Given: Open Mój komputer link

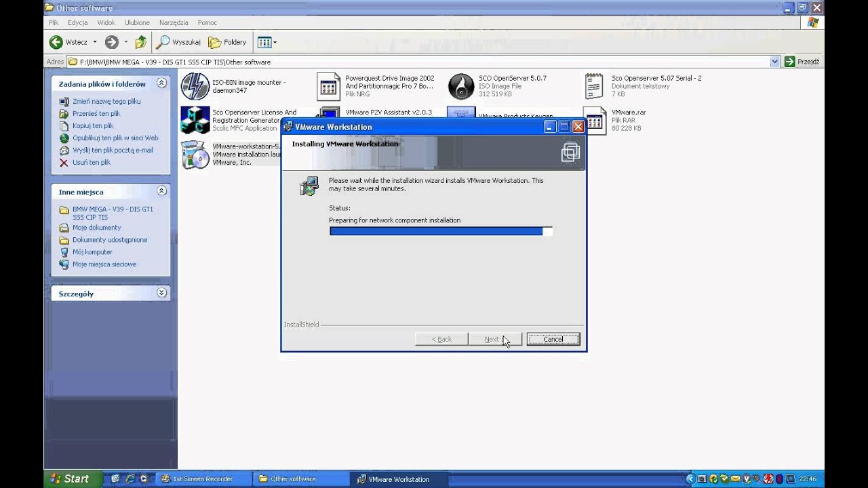Looking at the screenshot, I should pos(92,252).
